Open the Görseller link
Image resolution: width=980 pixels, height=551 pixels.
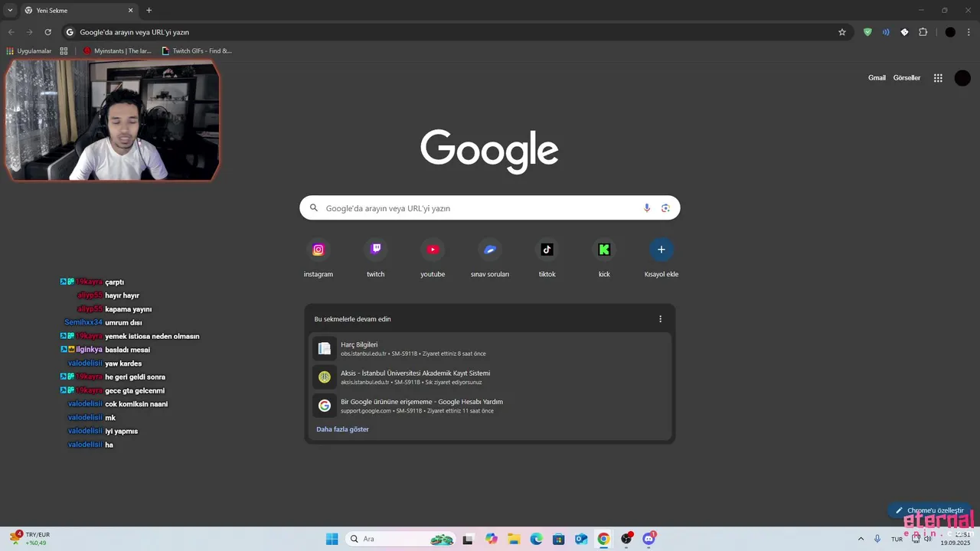906,78
